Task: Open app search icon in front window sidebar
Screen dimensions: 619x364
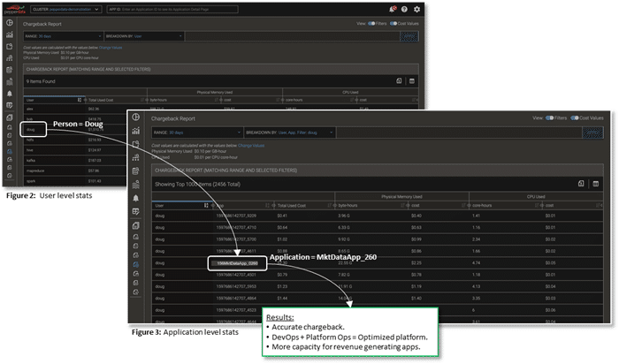Action: (x=136, y=144)
